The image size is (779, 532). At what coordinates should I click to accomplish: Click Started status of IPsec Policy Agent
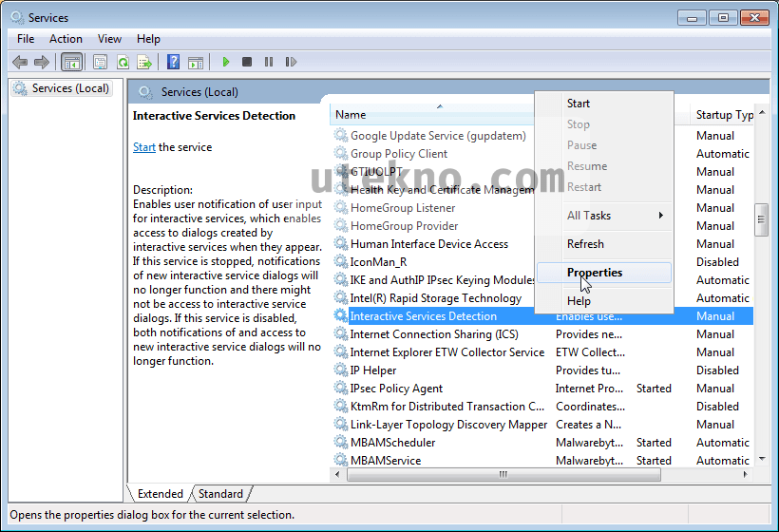pos(654,389)
